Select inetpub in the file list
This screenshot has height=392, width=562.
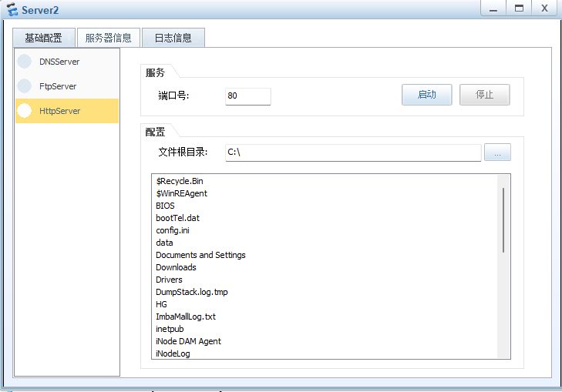tap(170, 329)
